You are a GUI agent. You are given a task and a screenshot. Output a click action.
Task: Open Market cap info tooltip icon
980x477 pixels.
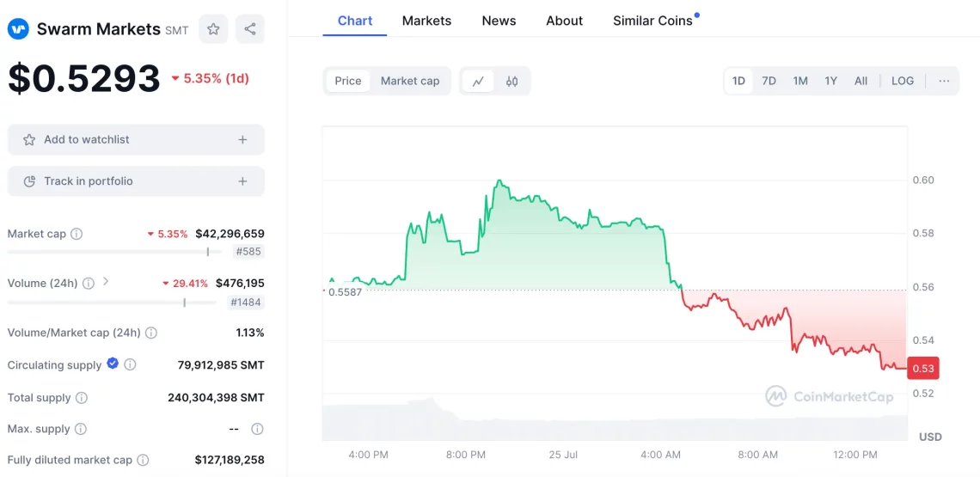[x=77, y=234]
